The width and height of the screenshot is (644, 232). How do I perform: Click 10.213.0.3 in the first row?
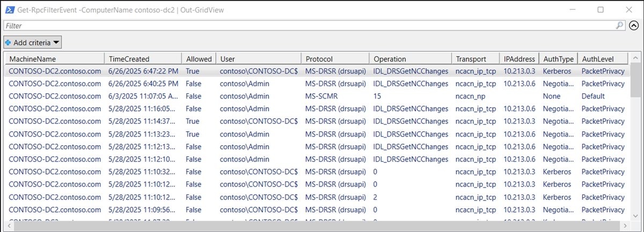click(518, 71)
